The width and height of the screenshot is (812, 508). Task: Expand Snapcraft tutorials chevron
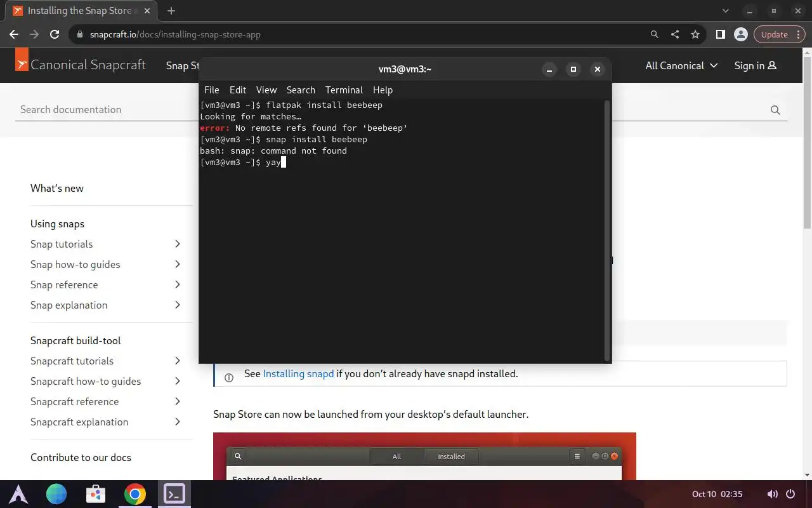point(178,361)
